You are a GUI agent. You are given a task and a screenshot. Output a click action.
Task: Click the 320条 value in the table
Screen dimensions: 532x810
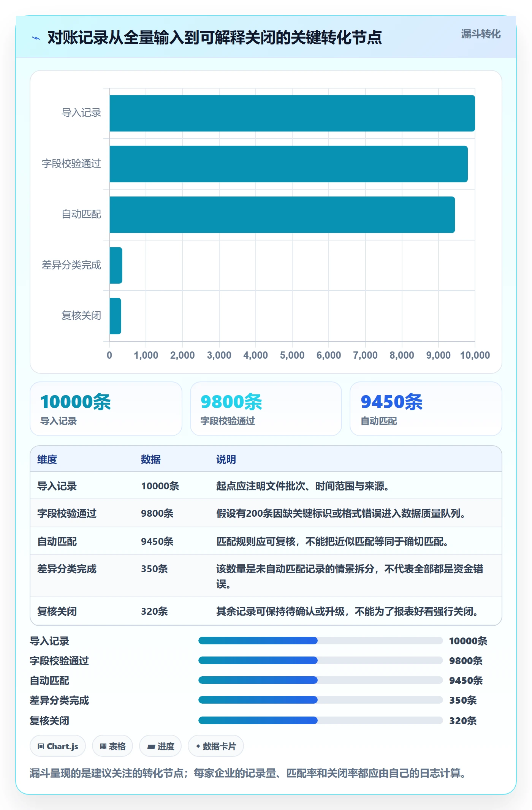click(x=155, y=611)
